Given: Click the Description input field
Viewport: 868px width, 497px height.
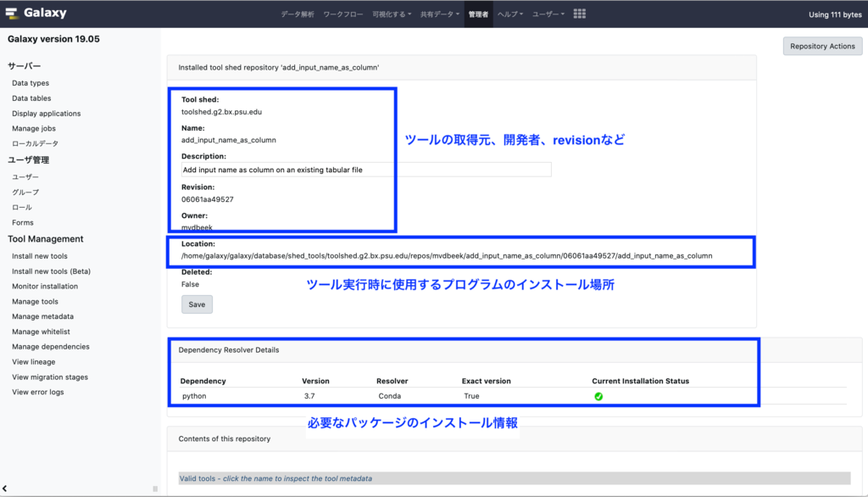Looking at the screenshot, I should tap(366, 170).
